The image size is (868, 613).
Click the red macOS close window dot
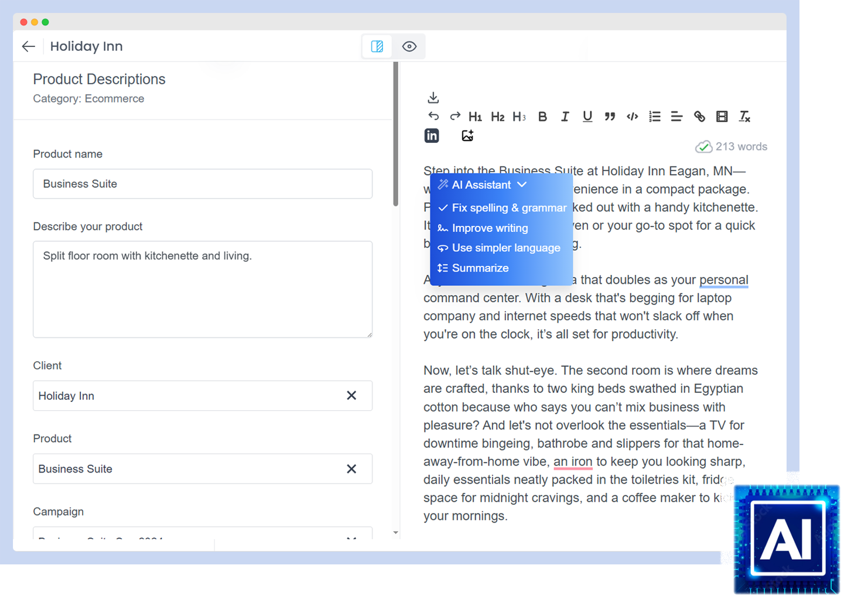point(23,22)
